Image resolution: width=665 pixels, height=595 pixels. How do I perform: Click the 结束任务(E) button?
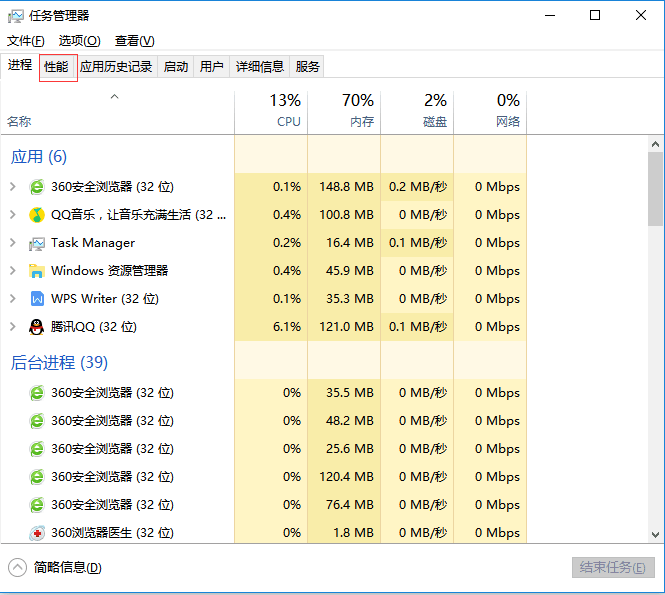coord(613,567)
